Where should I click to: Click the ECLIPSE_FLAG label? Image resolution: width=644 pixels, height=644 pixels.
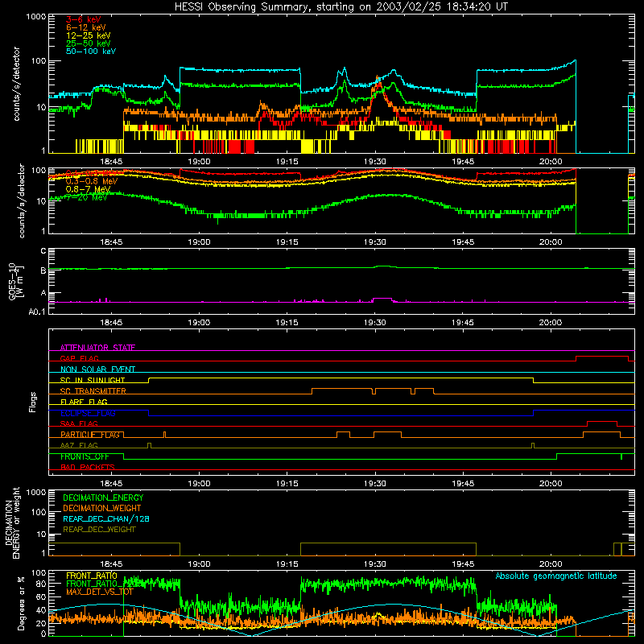click(x=88, y=413)
